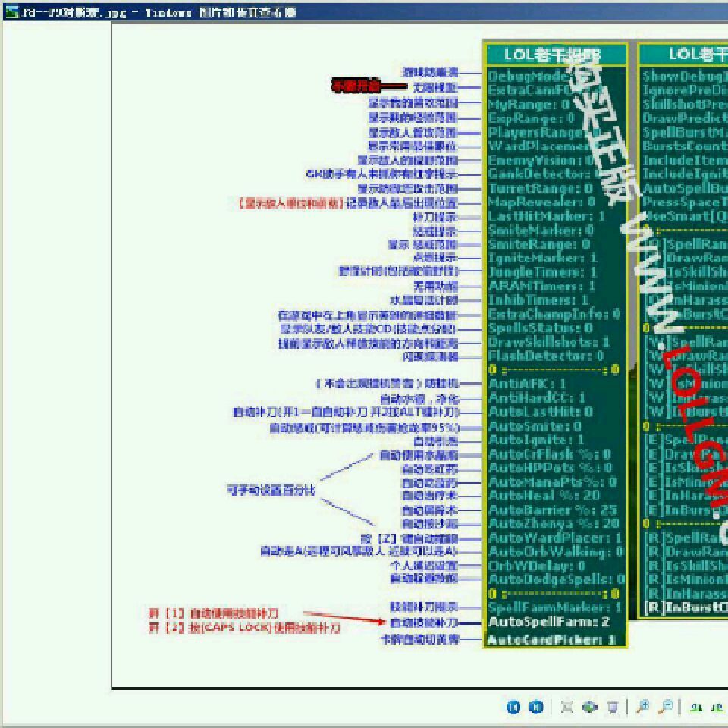The image size is (728, 728).
Task: Click the 'IgniteMarker: 1' line
Action: coord(542,258)
